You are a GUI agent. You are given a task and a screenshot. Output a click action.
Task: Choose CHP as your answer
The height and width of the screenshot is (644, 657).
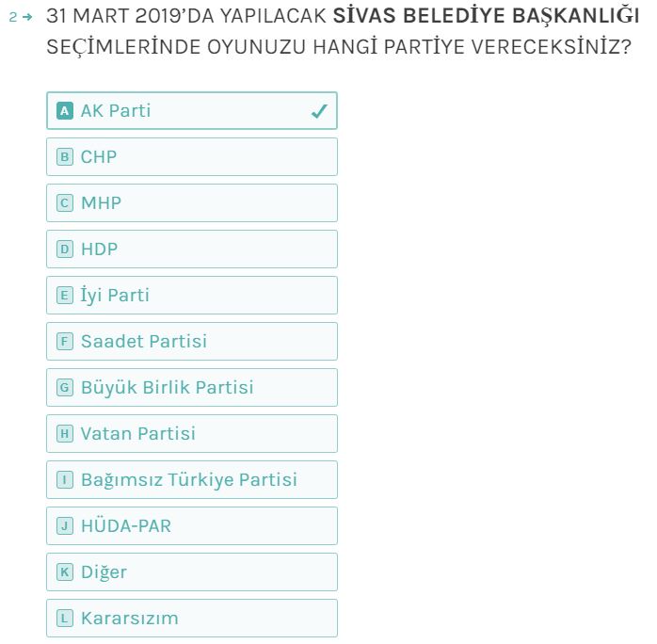click(x=191, y=157)
